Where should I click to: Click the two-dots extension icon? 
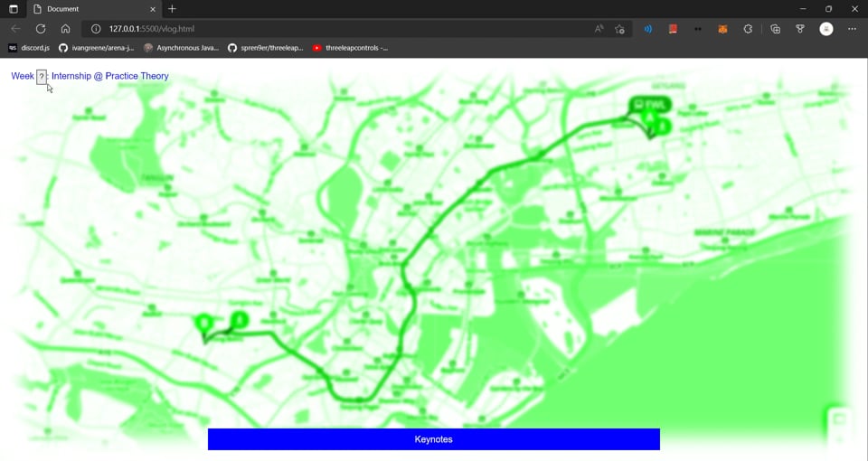pyautogui.click(x=697, y=29)
